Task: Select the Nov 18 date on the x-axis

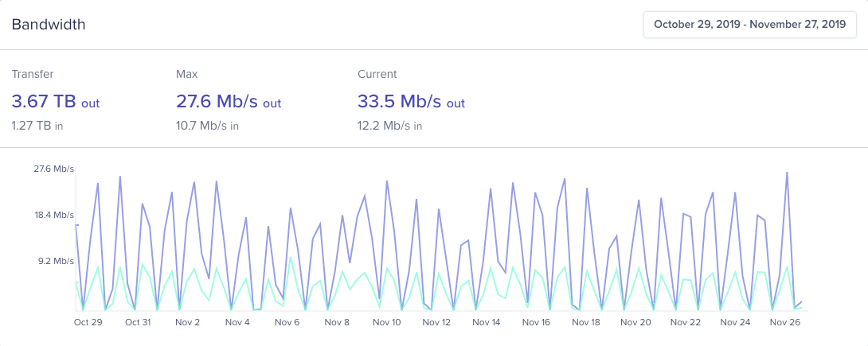Action: 585,322
